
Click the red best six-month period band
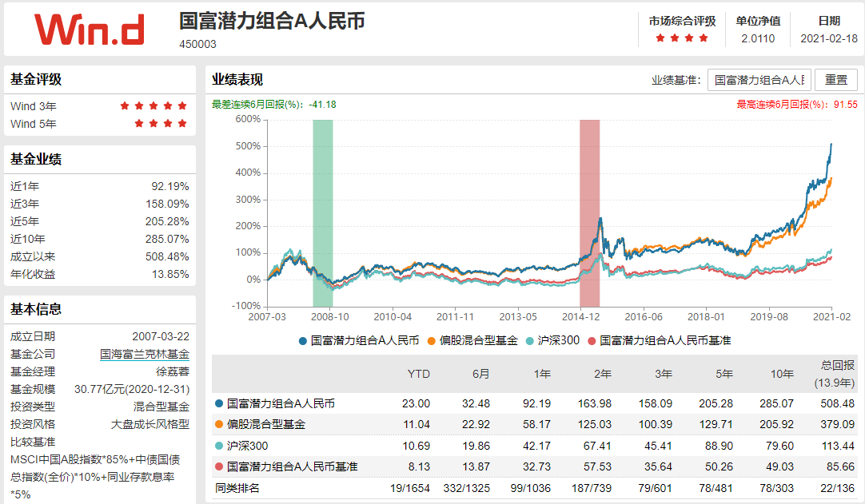pos(590,213)
